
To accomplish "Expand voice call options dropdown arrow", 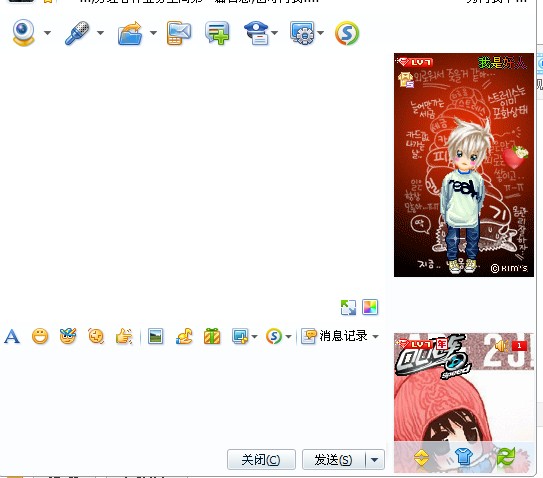I will tap(100, 33).
